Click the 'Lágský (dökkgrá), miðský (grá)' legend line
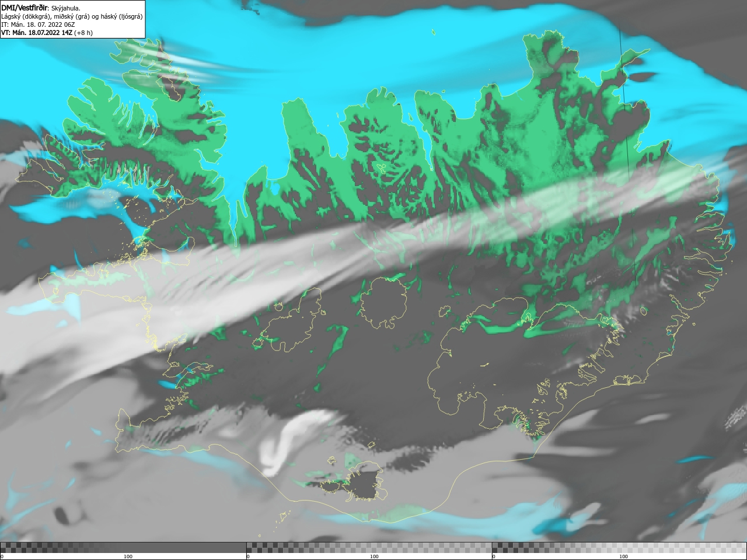Screen dimensions: 747x560 [x=72, y=16]
